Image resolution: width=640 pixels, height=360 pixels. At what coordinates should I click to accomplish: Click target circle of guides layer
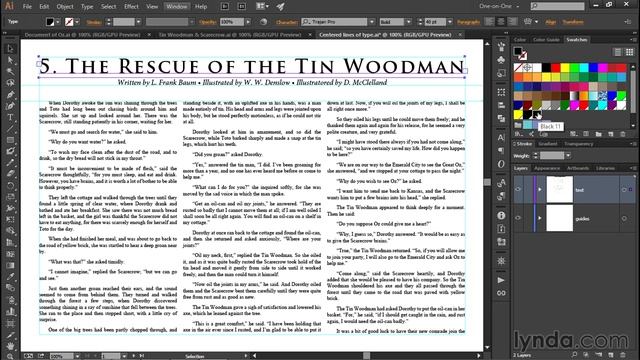[624, 218]
